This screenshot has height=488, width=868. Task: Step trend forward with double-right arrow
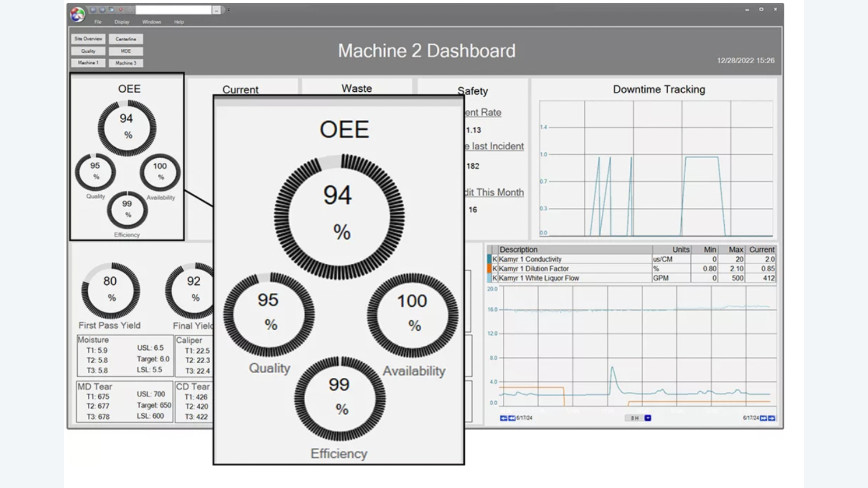pyautogui.click(x=763, y=418)
